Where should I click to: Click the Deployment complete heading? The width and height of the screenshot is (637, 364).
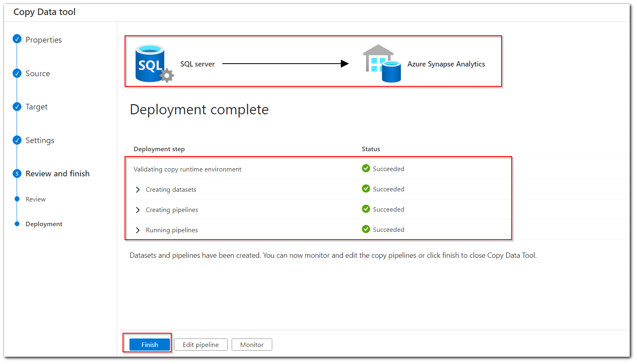click(199, 109)
